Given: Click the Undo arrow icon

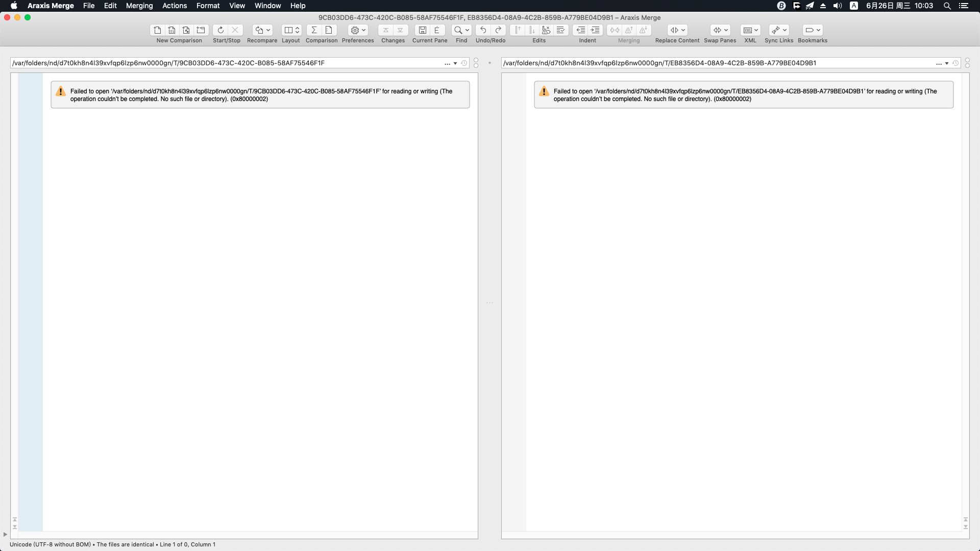Looking at the screenshot, I should [x=483, y=30].
